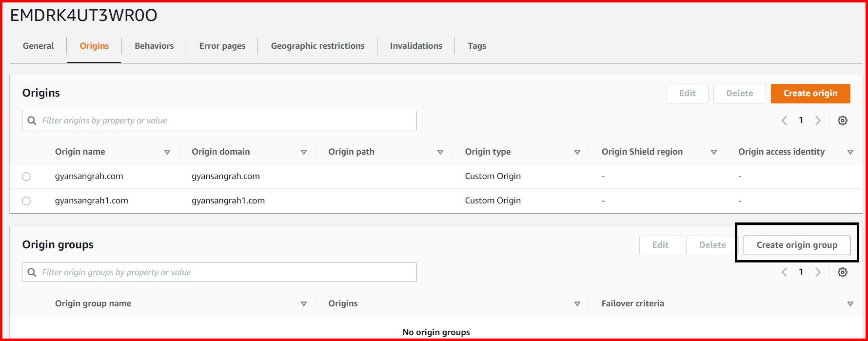Click page number 1 in Origins pagination
The width and height of the screenshot is (868, 341).
801,120
